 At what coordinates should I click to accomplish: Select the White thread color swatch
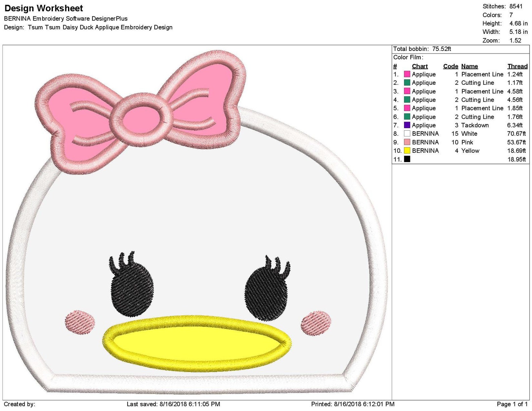pyautogui.click(x=407, y=134)
